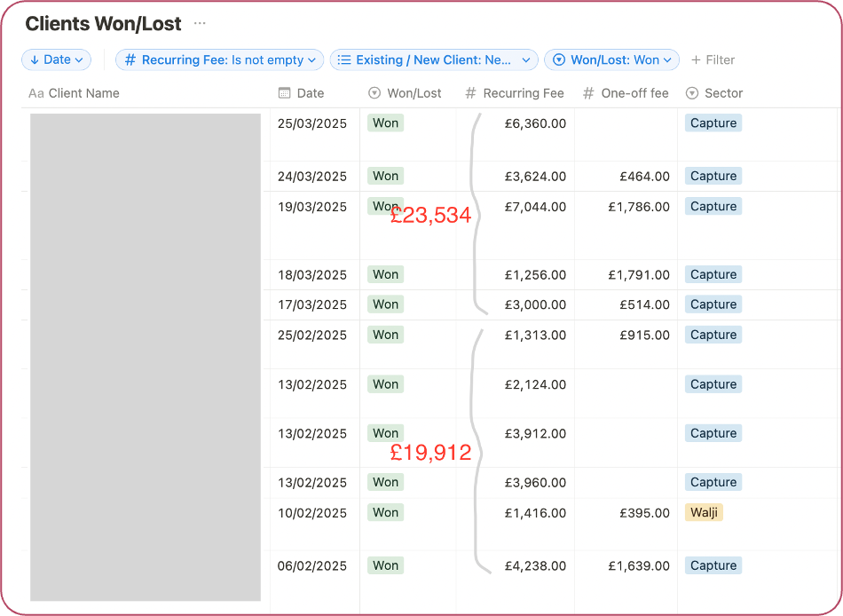Click the Won/Lost column header
Screen dimensions: 843x616
coord(405,93)
